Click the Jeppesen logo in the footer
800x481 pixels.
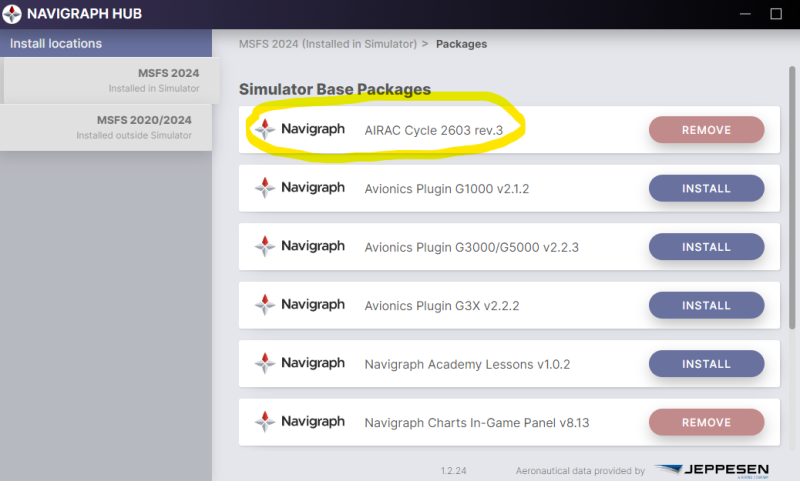[712, 470]
